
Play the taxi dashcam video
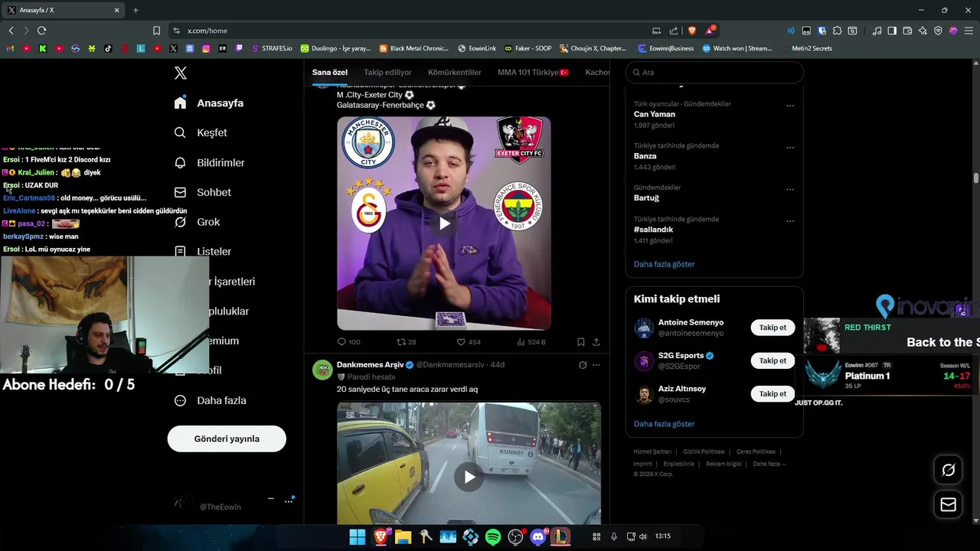click(x=469, y=478)
